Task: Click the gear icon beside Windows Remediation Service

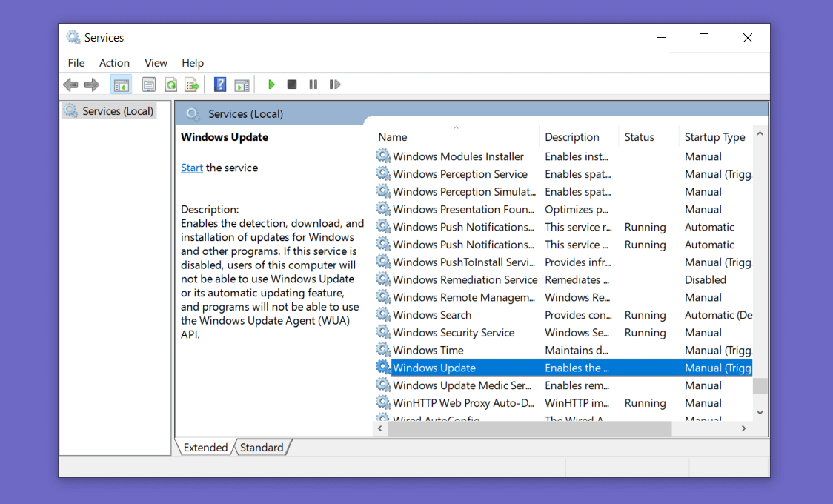Action: click(384, 279)
